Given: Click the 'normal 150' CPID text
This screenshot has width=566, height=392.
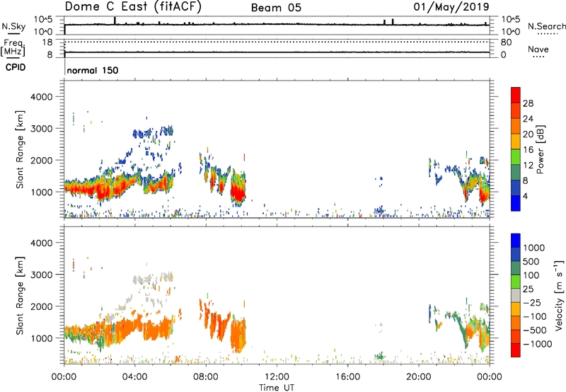Looking at the screenshot, I should coord(93,70).
